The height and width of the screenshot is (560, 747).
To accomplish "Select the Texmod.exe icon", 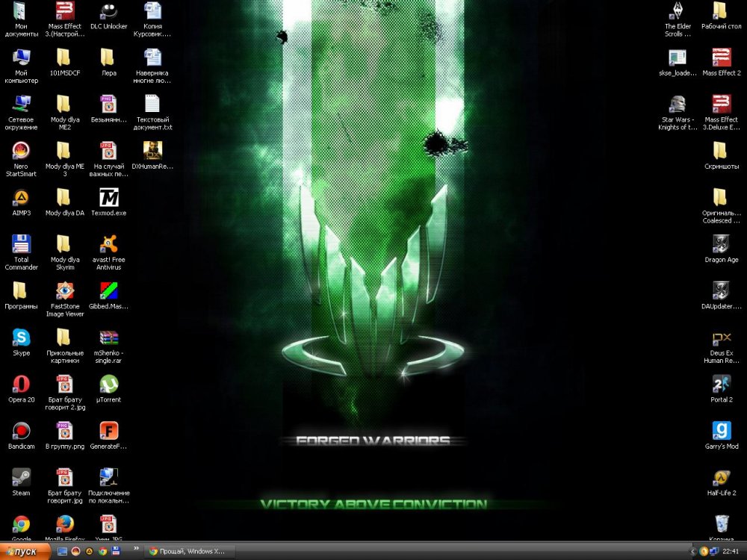I will coord(108,202).
